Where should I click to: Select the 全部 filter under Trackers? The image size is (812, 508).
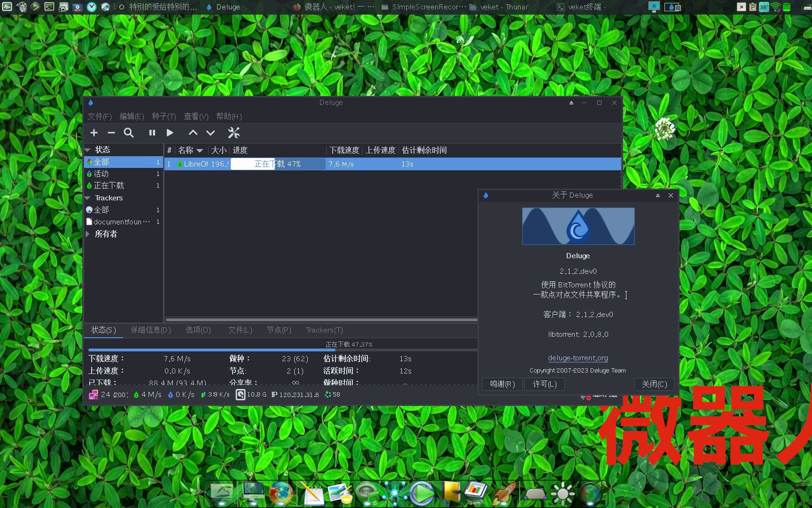tap(123, 210)
